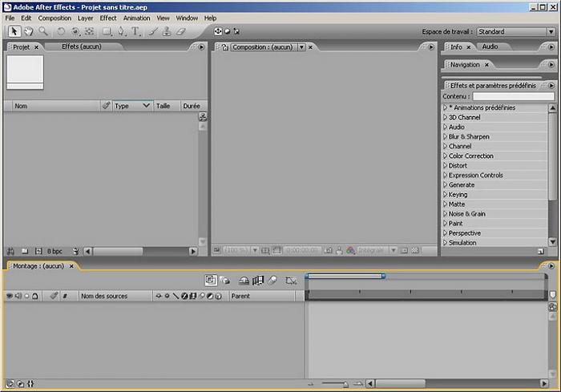Close the Montage (aucun) tab
This screenshot has height=392, width=561.
tap(71, 266)
